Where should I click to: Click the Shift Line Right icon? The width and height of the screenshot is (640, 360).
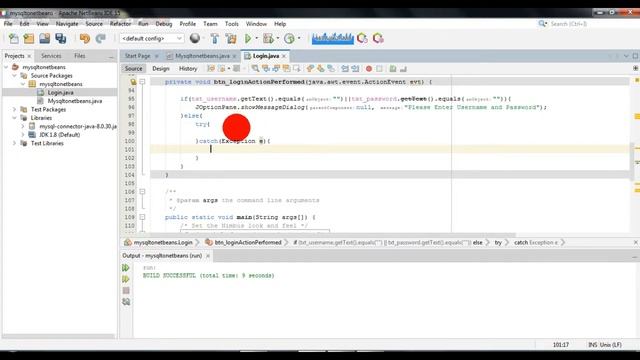pos(356,69)
